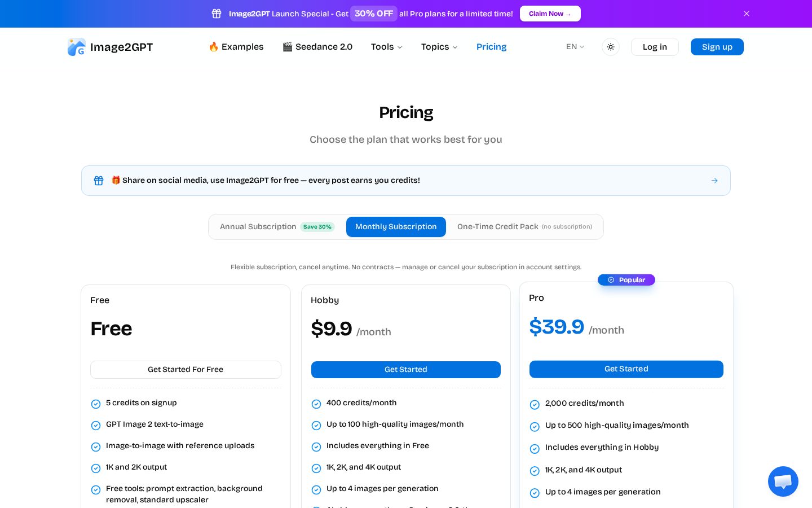Viewport: 812px width, 508px height.
Task: Click the check icon beside Up to 500 high-quality images/month
Action: (x=535, y=426)
